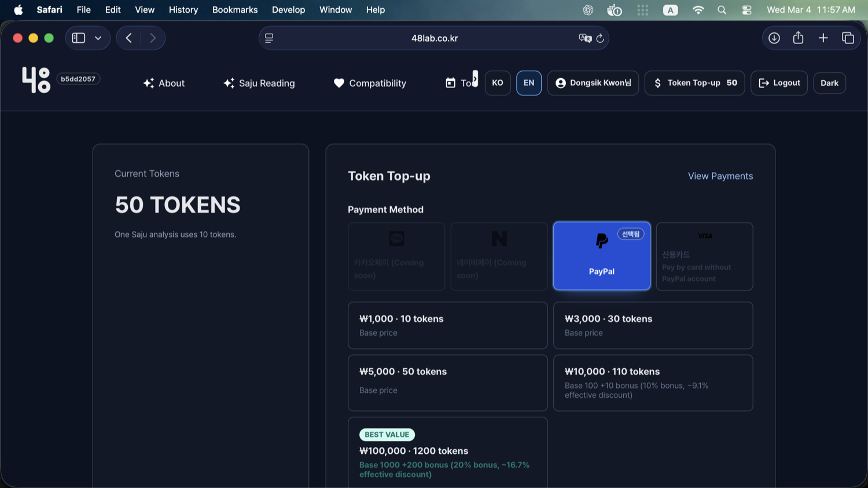Click the Safari share icon
868x488 pixels.
[798, 38]
